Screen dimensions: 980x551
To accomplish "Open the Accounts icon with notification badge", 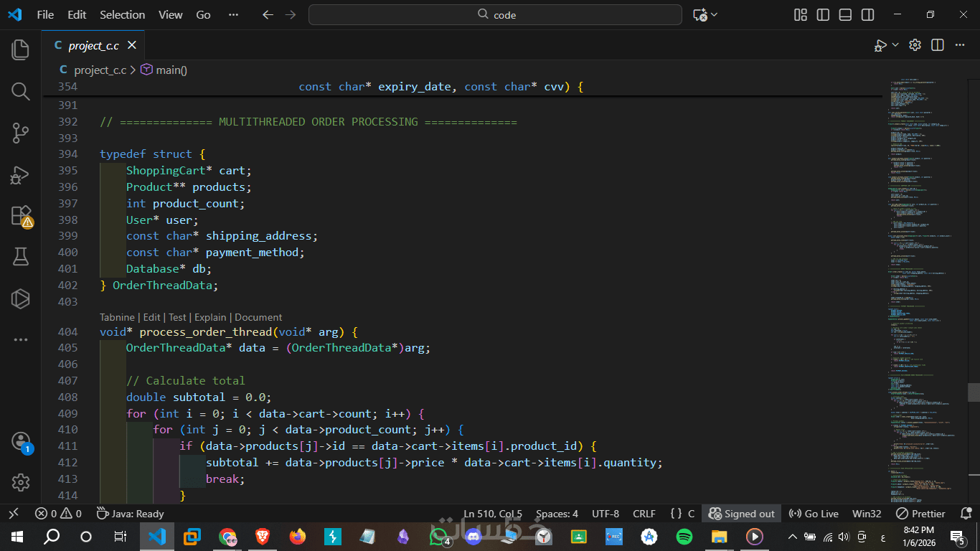I will click(21, 441).
